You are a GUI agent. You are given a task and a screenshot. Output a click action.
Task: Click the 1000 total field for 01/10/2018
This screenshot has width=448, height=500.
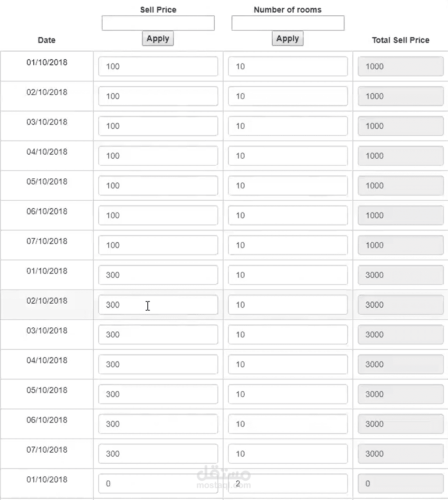(400, 67)
